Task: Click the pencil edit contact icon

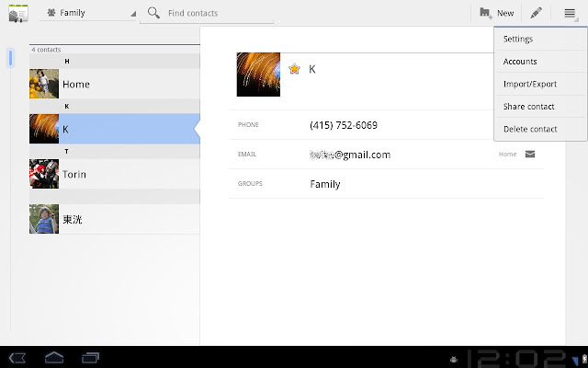Action: [x=536, y=13]
